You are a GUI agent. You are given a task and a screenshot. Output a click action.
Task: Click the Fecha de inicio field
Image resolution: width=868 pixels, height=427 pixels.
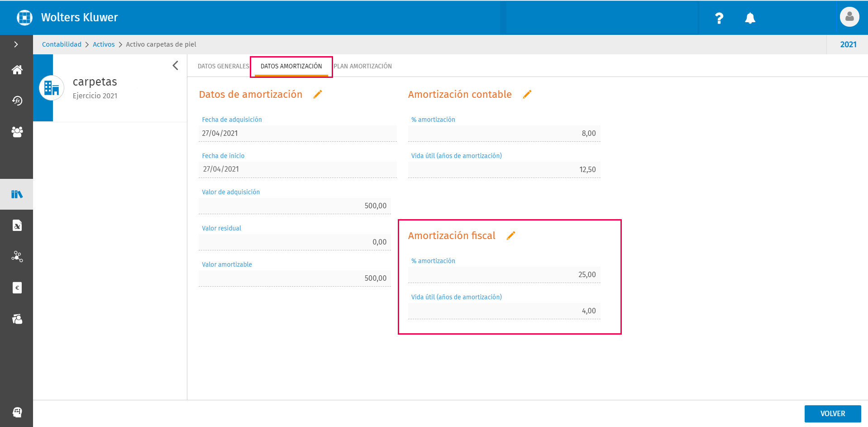coord(298,169)
